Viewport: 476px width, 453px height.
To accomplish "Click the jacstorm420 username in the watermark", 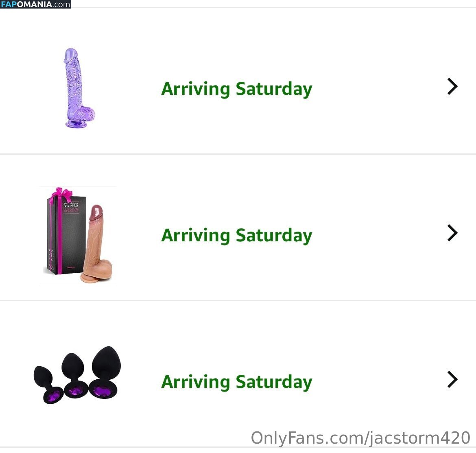I will coord(419,438).
